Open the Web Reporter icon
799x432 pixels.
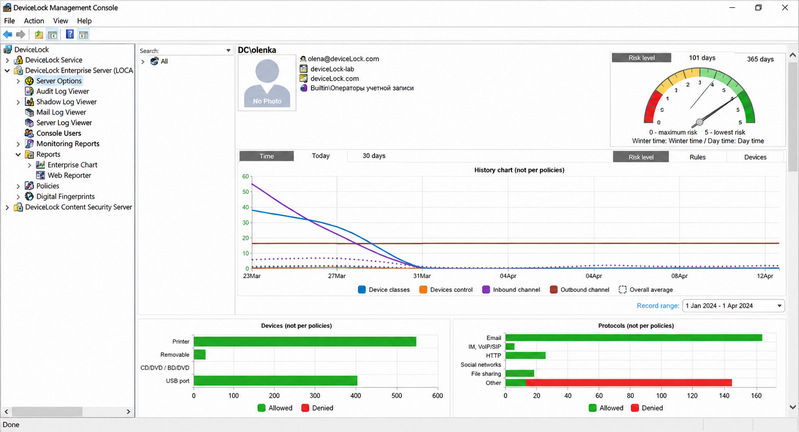coord(41,175)
